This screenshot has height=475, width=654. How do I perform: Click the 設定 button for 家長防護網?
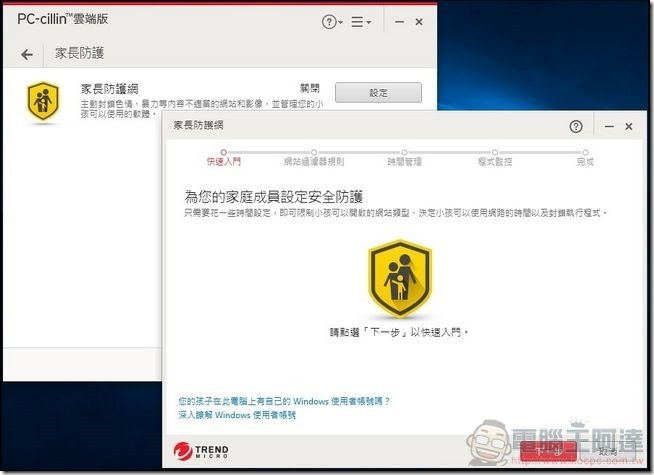point(378,93)
